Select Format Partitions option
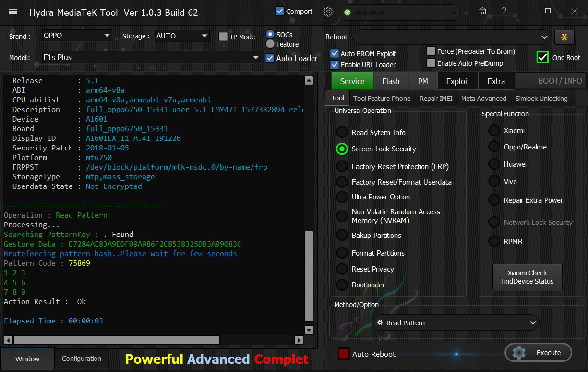This screenshot has width=588, height=372. 342,253
